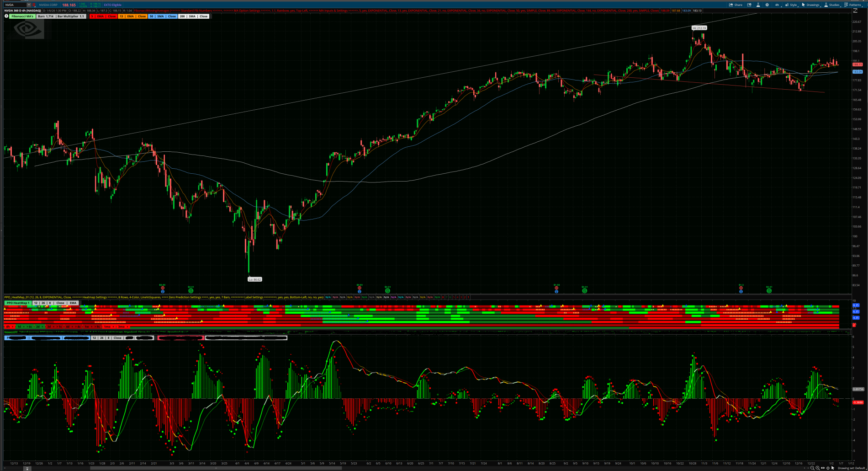The height and width of the screenshot is (471, 868).
Task: Select the pointer cursor tool at bottom right
Action: click(833, 468)
